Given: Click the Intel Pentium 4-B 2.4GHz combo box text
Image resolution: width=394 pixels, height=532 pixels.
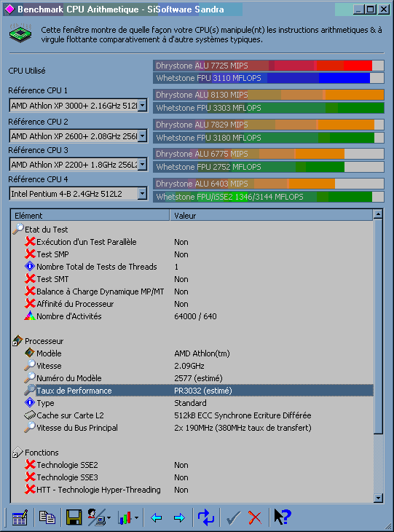Looking at the screenshot, I should point(66,194).
